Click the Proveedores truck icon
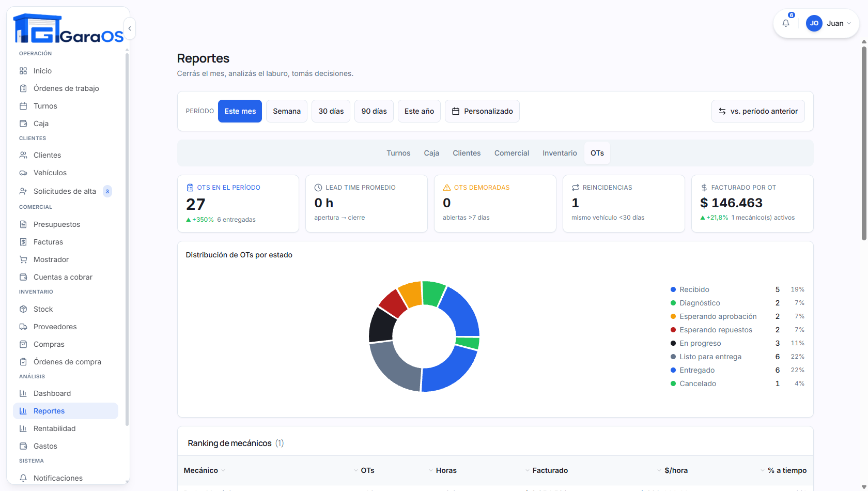 [x=23, y=327]
